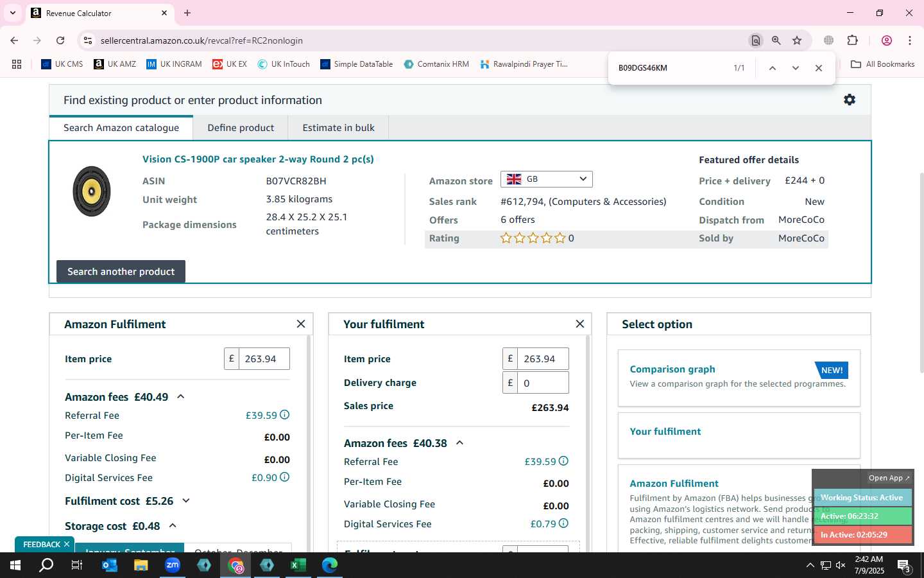Go to the previous find-in-page match
Viewport: 924px width, 578px height.
[773, 68]
